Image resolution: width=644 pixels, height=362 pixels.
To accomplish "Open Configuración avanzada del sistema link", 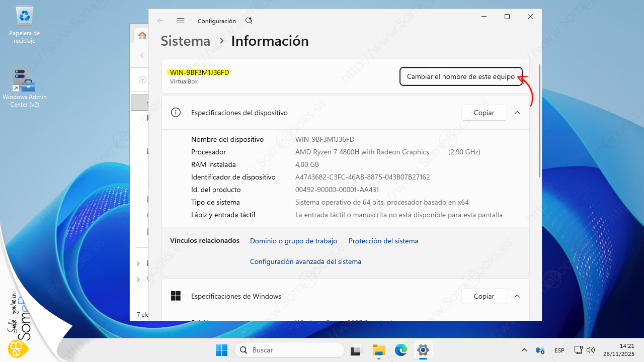I will point(305,261).
